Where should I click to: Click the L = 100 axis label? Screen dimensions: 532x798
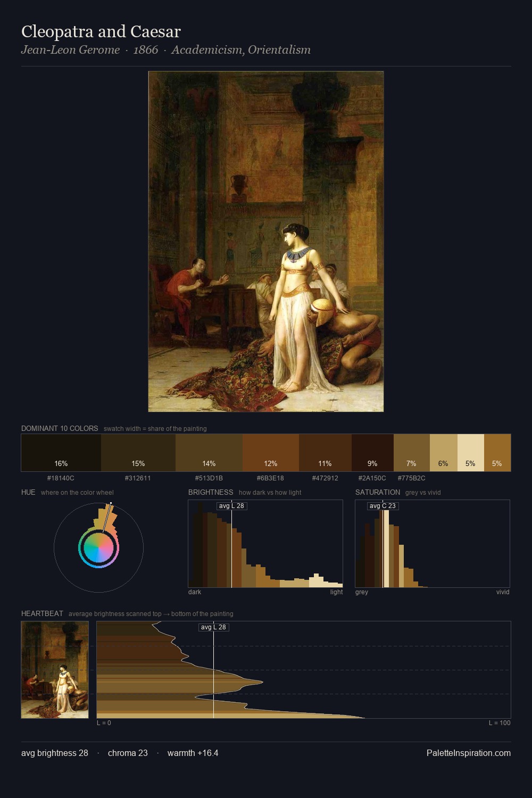point(500,723)
